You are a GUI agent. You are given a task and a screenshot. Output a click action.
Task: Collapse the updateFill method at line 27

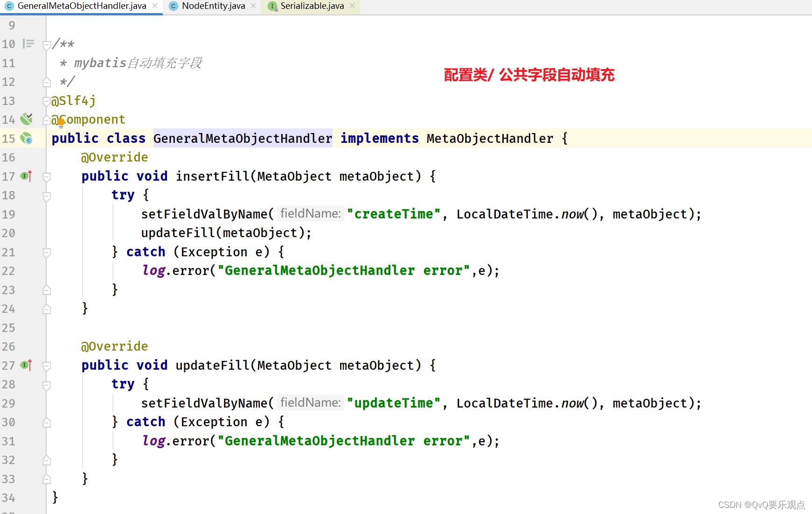coord(47,366)
